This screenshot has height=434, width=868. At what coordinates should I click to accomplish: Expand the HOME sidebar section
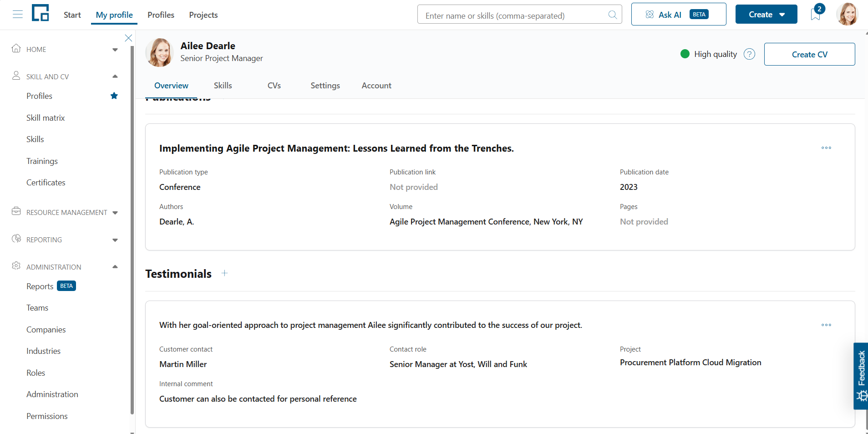click(x=115, y=50)
